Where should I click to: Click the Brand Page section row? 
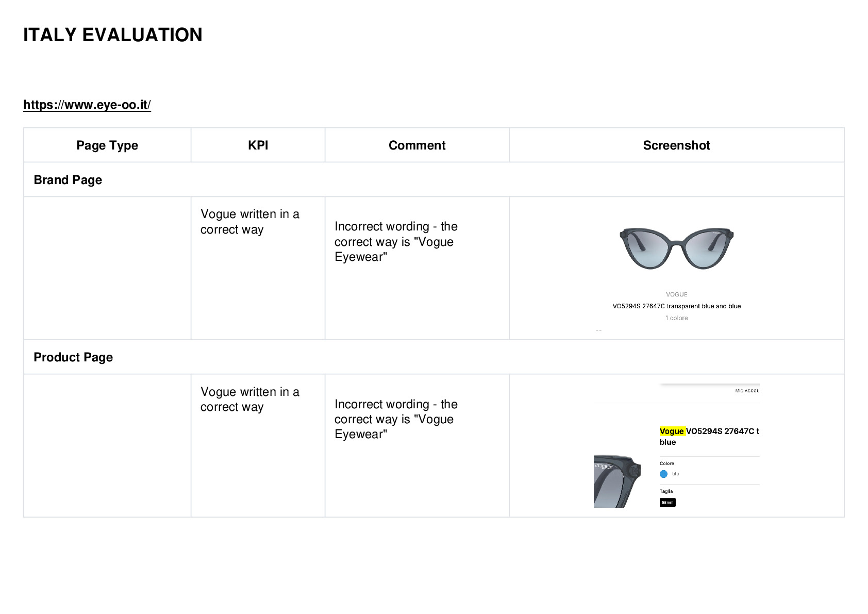click(434, 179)
